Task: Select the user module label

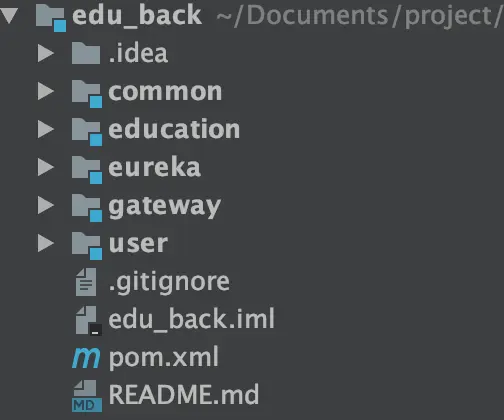Action: tap(138, 244)
